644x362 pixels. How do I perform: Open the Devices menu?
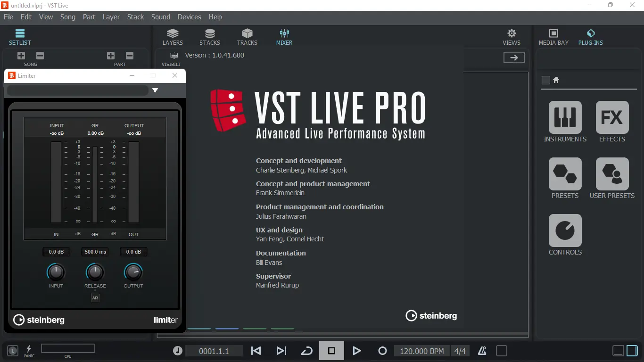click(190, 17)
